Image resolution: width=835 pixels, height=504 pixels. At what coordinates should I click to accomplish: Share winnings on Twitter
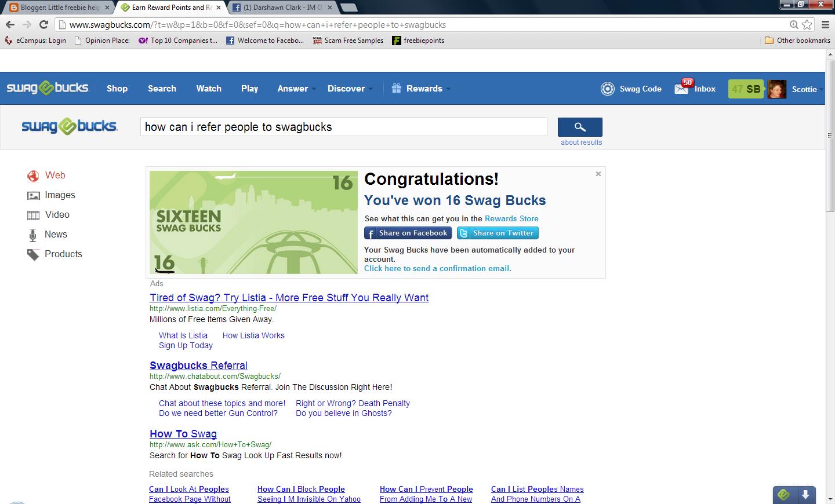click(x=498, y=233)
